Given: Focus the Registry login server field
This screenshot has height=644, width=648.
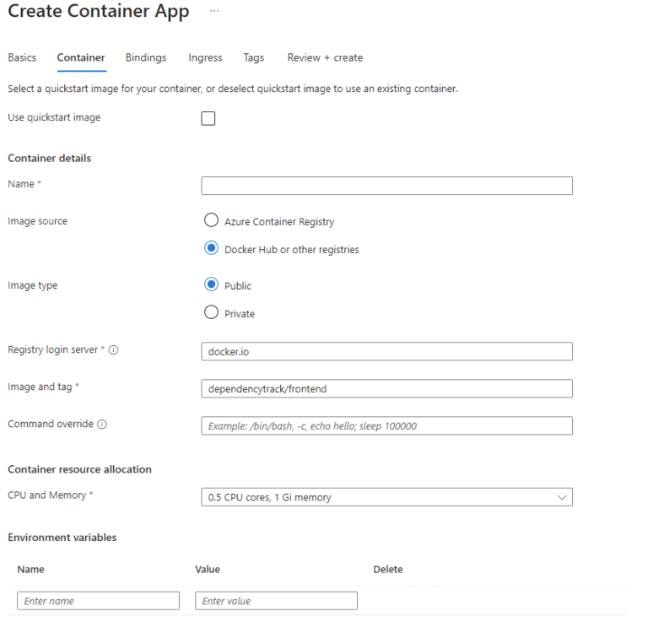Looking at the screenshot, I should (386, 351).
